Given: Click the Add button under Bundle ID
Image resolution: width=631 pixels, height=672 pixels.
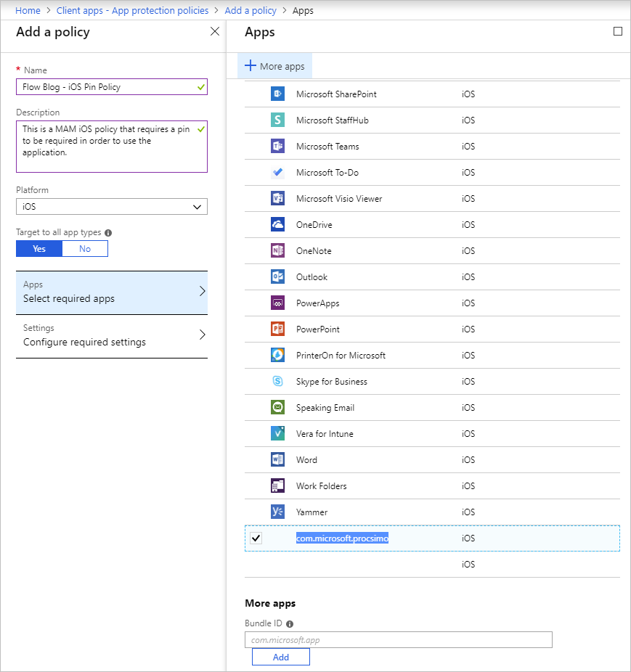Looking at the screenshot, I should point(280,657).
